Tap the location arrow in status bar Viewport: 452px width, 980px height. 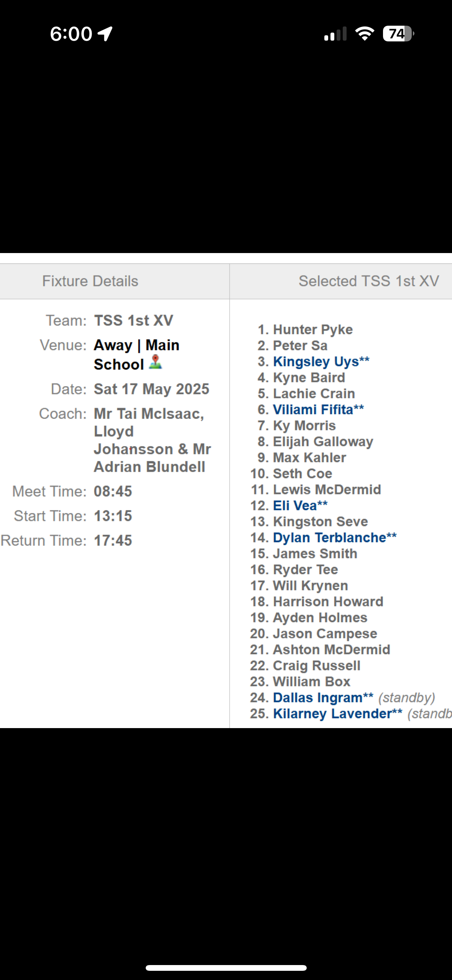[105, 34]
